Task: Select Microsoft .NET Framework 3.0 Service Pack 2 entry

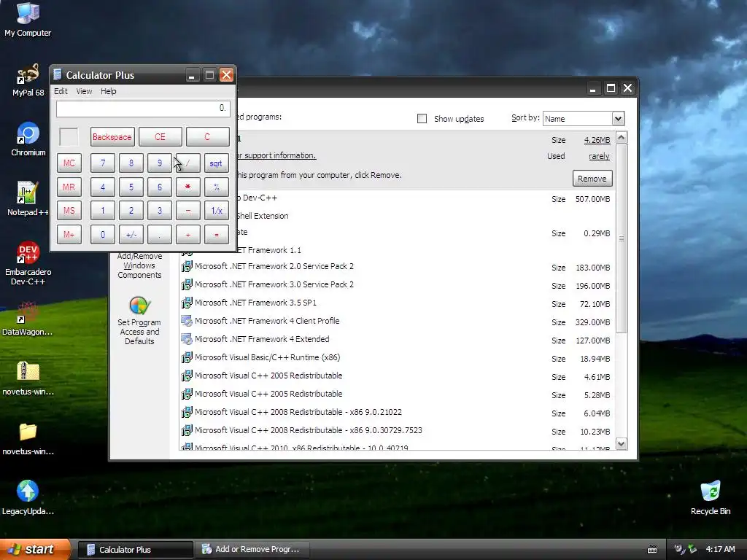Action: point(398,285)
